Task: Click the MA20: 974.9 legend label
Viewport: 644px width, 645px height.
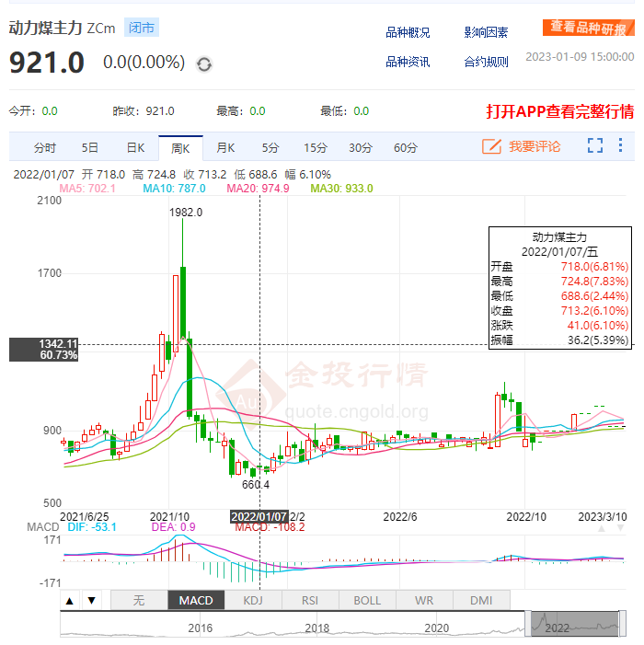Action: pyautogui.click(x=258, y=189)
